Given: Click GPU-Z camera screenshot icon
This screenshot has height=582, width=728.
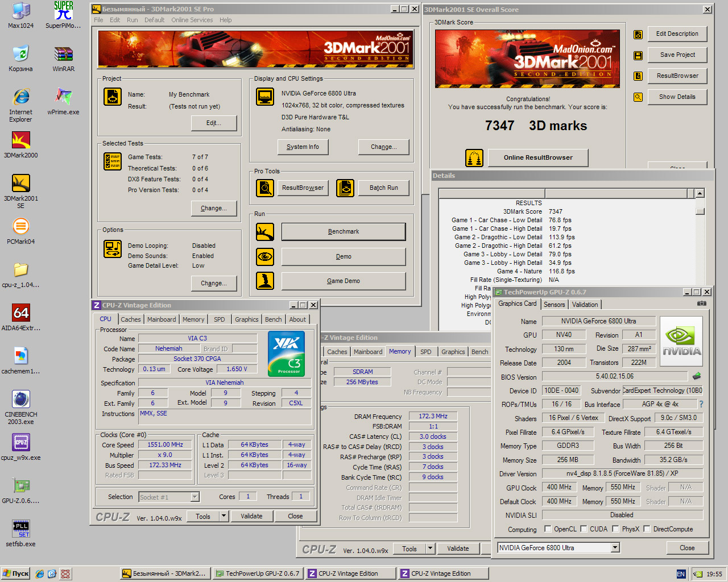Looking at the screenshot, I should (x=702, y=304).
